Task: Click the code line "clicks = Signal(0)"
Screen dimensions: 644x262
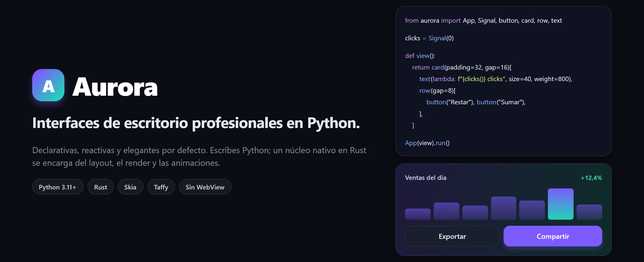Action: click(x=429, y=38)
